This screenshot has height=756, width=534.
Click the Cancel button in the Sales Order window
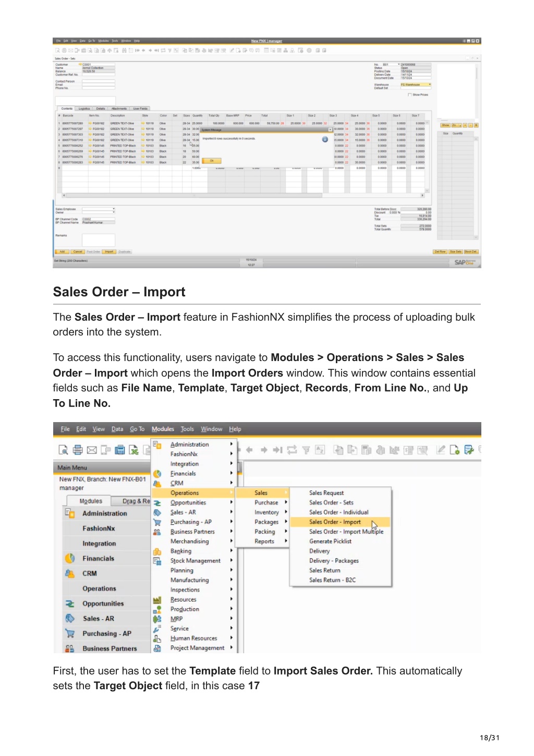pyautogui.click(x=78, y=251)
